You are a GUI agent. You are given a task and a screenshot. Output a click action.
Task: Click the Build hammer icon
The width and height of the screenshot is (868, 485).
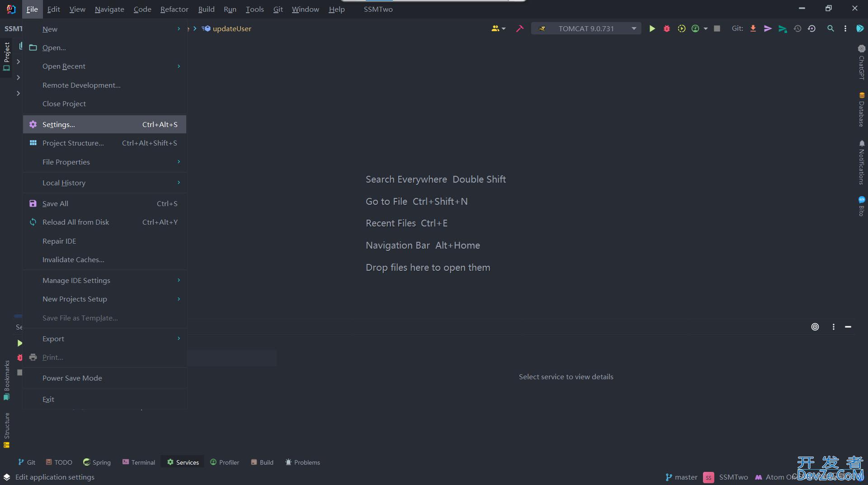(519, 28)
